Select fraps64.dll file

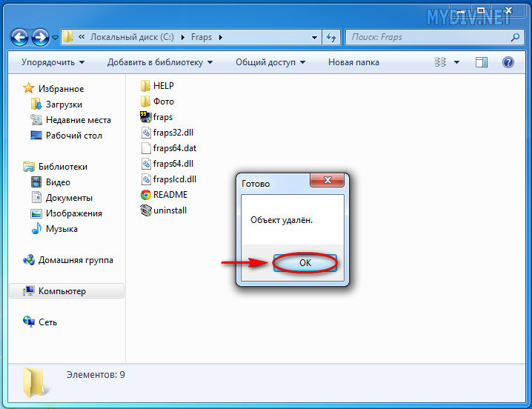click(x=167, y=164)
